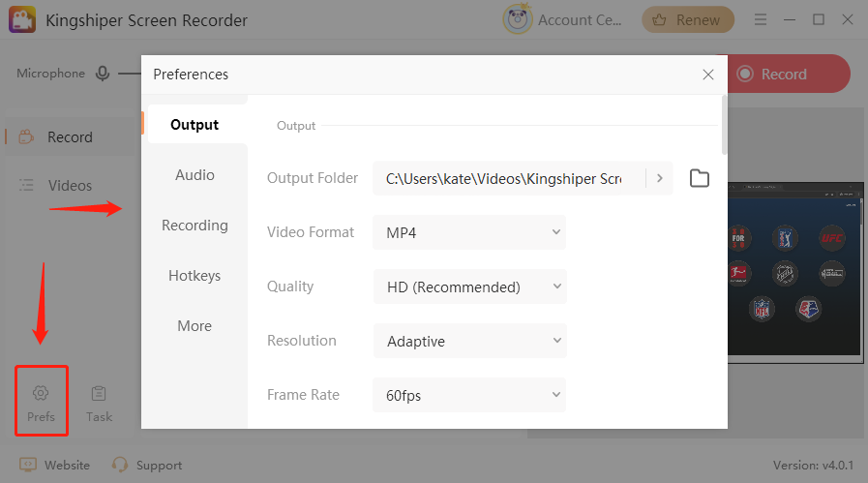
Task: Open the Quality dropdown showing HD
Action: click(x=469, y=287)
